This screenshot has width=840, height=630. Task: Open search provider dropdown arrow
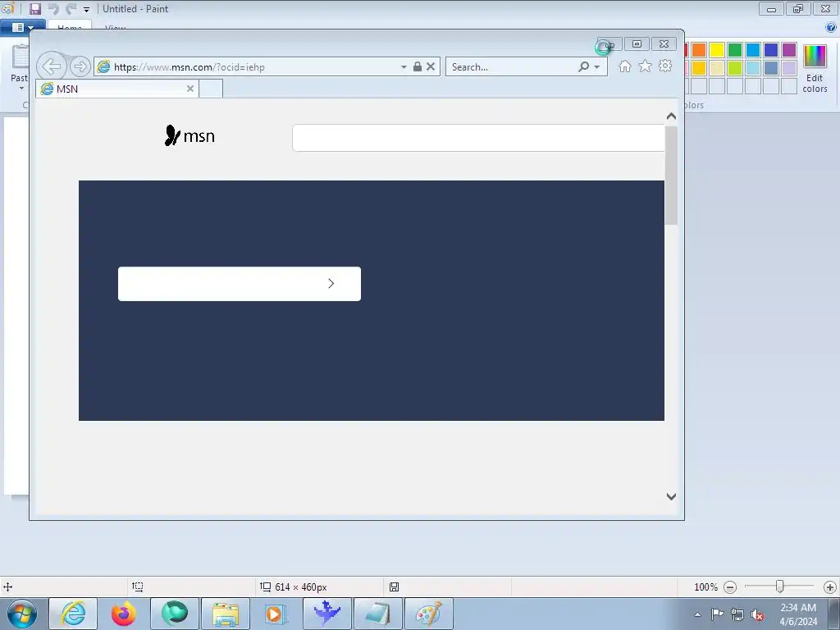click(x=597, y=67)
